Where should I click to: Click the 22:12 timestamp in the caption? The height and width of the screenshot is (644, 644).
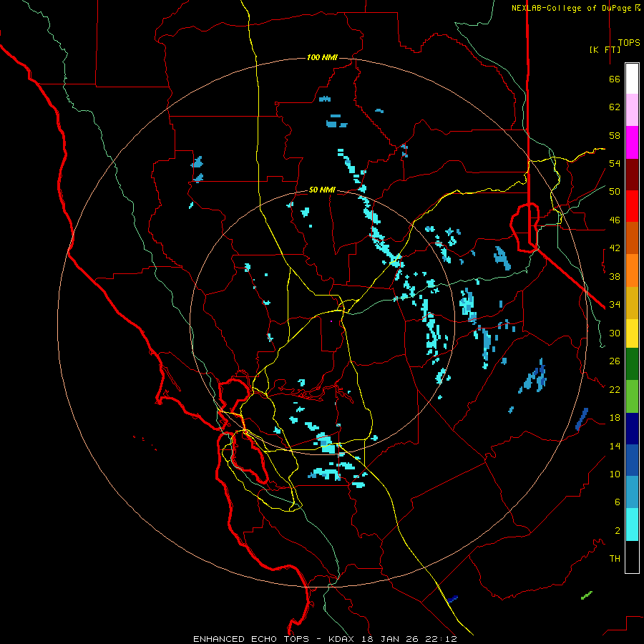(443, 639)
